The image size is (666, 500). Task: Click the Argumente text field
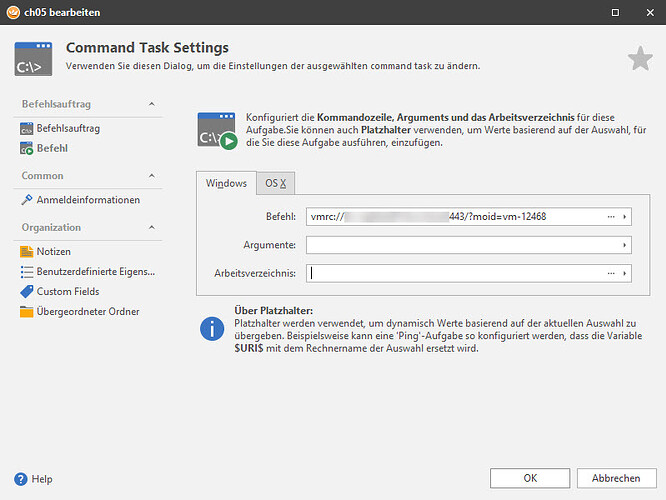(460, 245)
